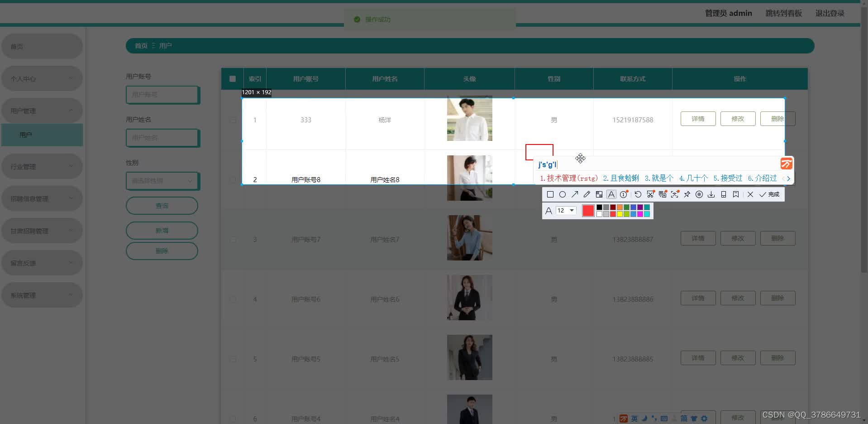
Task: Click 详情 for user 杨洋
Action: (x=698, y=119)
